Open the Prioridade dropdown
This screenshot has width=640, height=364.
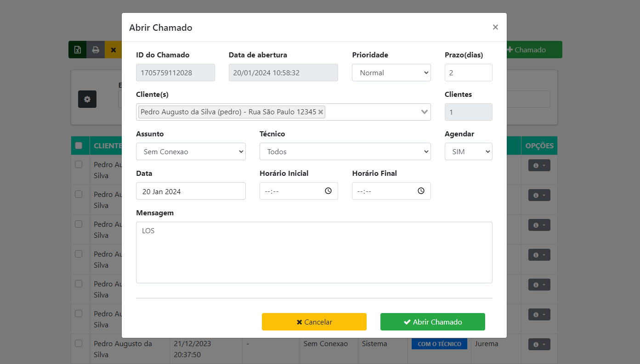[391, 73]
